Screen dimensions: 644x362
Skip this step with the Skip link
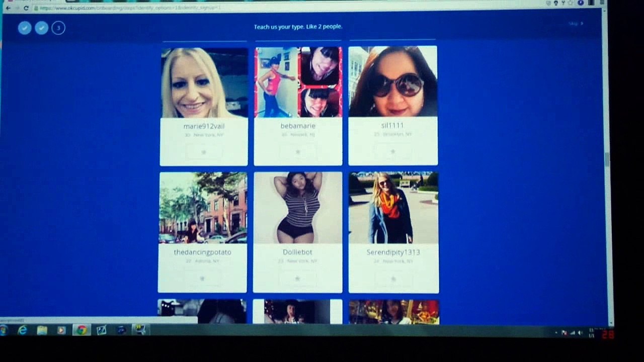576,24
